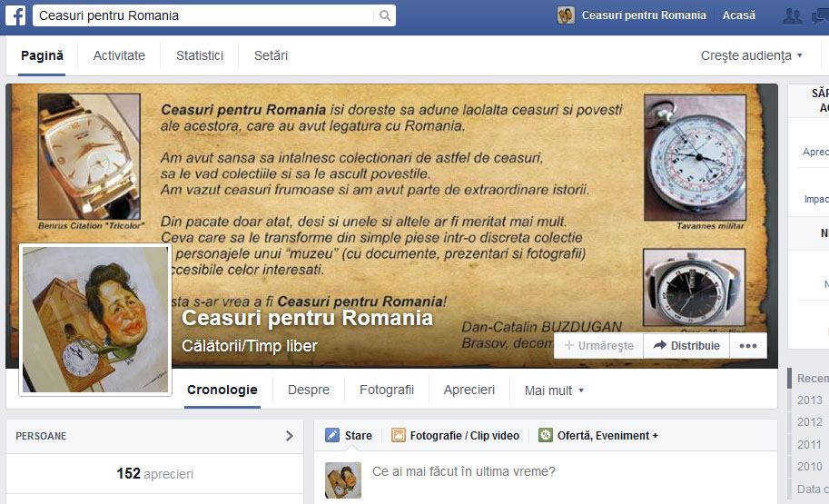Jump to 2010 in timeline navigator
This screenshot has width=829, height=504.
click(x=809, y=467)
